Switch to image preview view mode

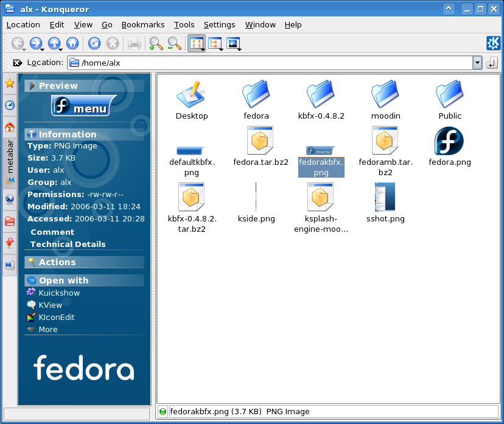click(x=233, y=43)
